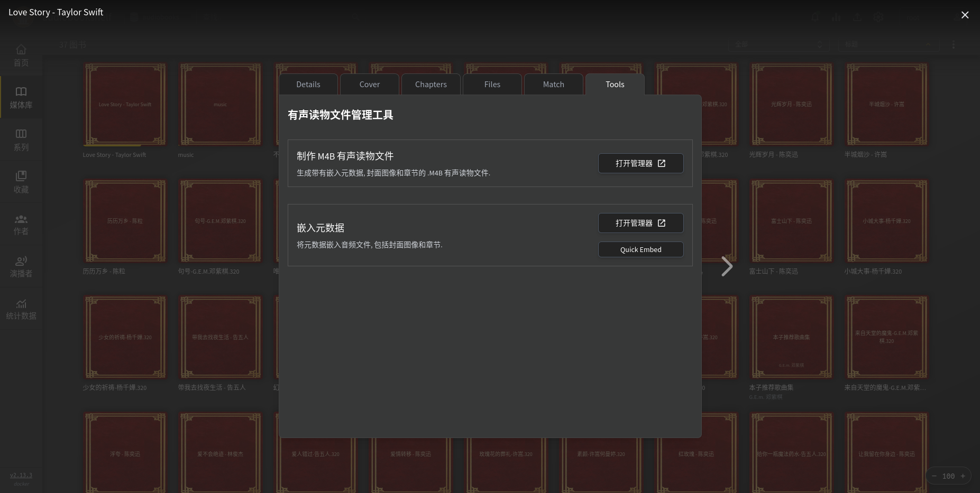
Task: Click the 历历万乡 - 陈粒 title text
Action: pos(104,271)
